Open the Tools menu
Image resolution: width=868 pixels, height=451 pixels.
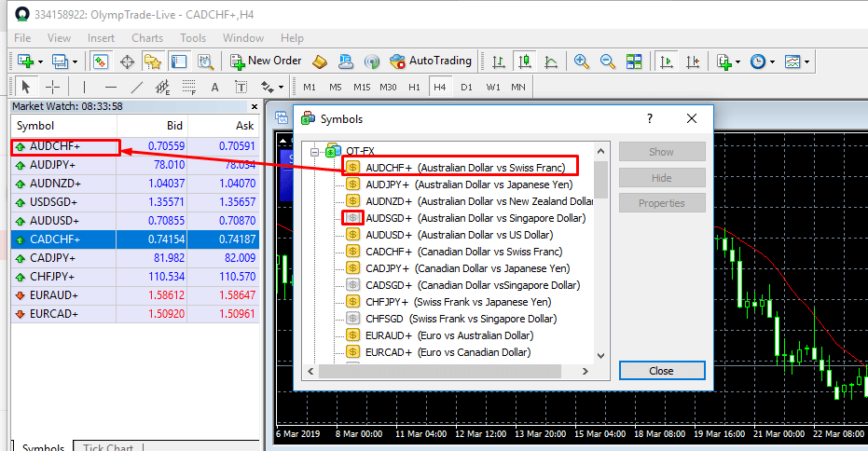(x=193, y=38)
